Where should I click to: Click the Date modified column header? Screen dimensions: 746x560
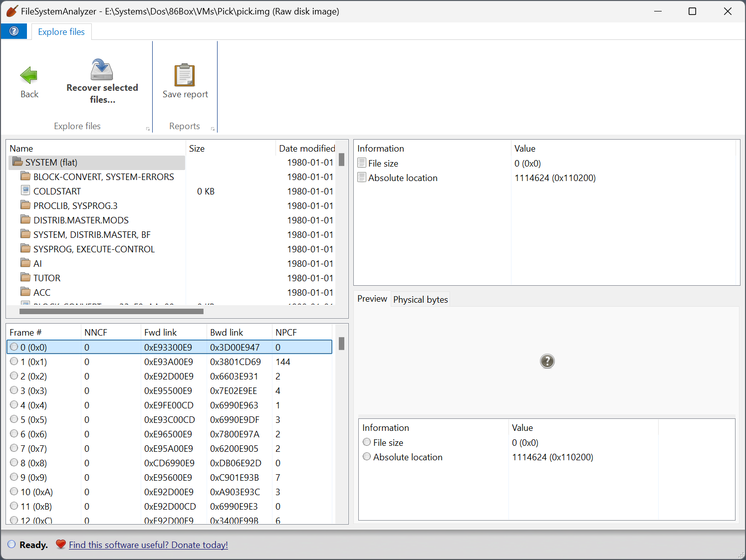point(307,148)
